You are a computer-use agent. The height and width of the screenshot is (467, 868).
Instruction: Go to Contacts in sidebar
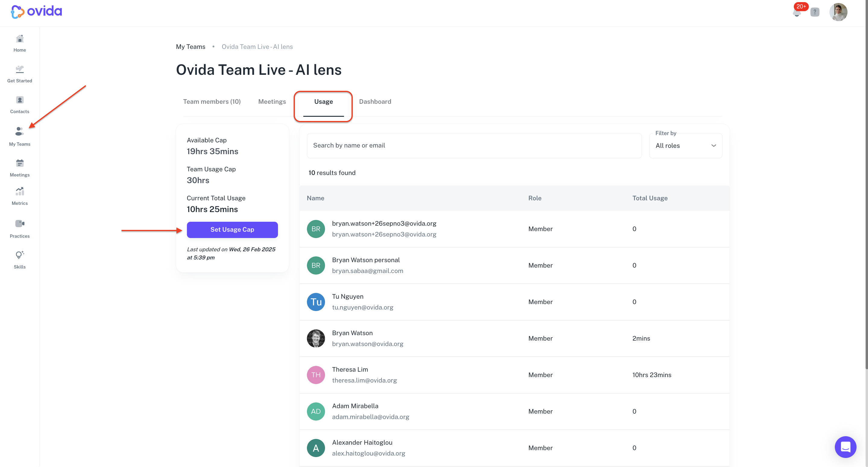tap(20, 105)
